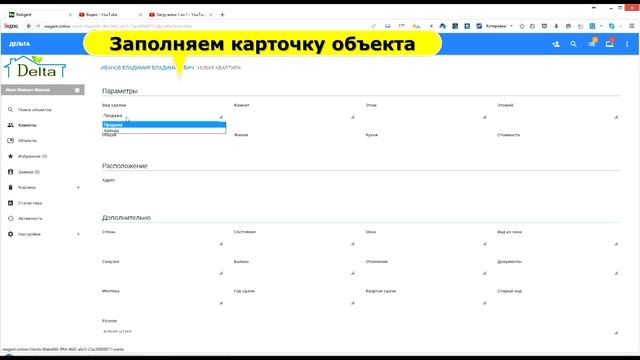The width and height of the screenshot is (640, 360).
Task: Open the Разное dropdown
Action: [360, 332]
